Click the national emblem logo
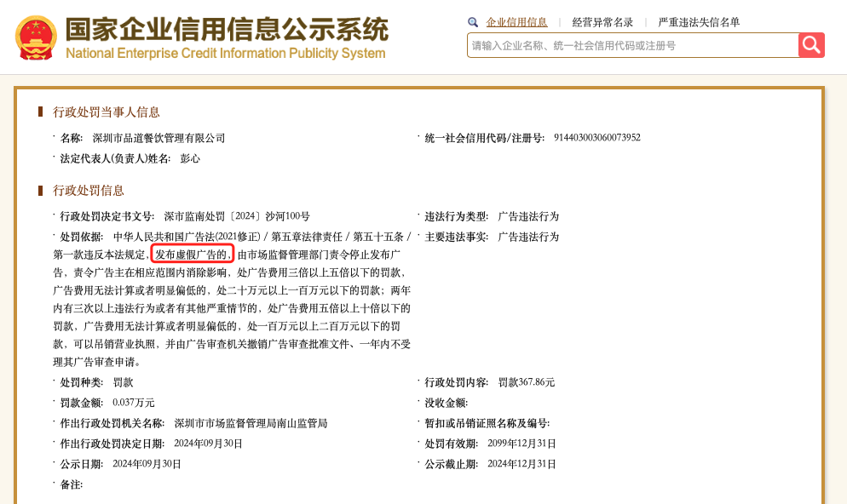The image size is (847, 504). (x=36, y=37)
